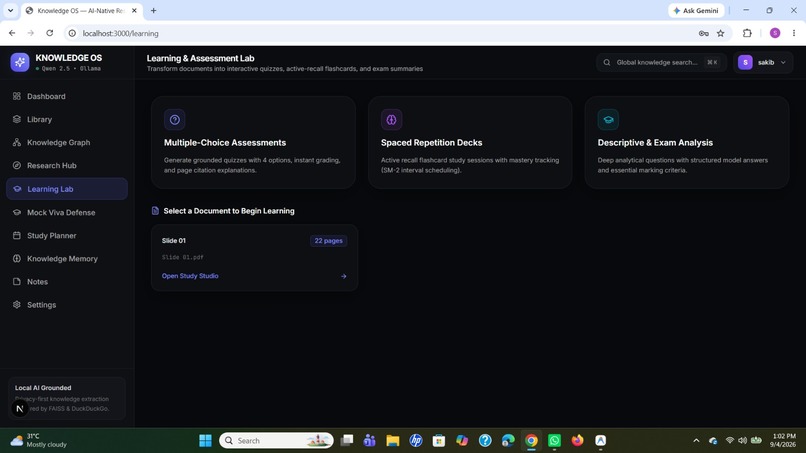
Task: Click the Research Hub compass icon
Action: tap(17, 166)
